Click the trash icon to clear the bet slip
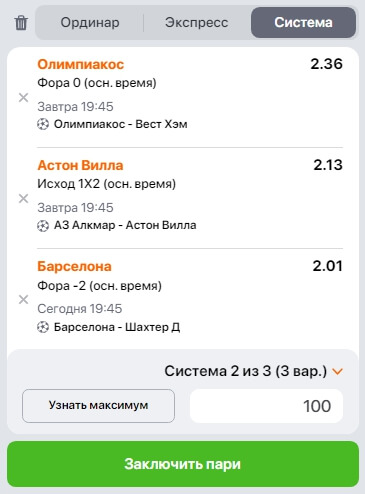 pos(21,23)
